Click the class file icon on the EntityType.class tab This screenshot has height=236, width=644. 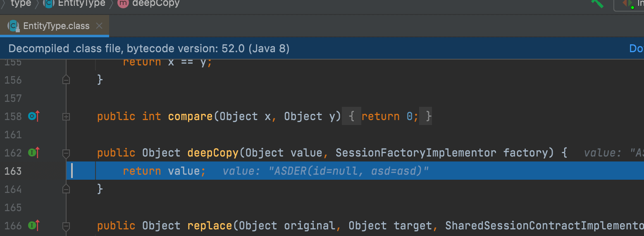click(14, 26)
